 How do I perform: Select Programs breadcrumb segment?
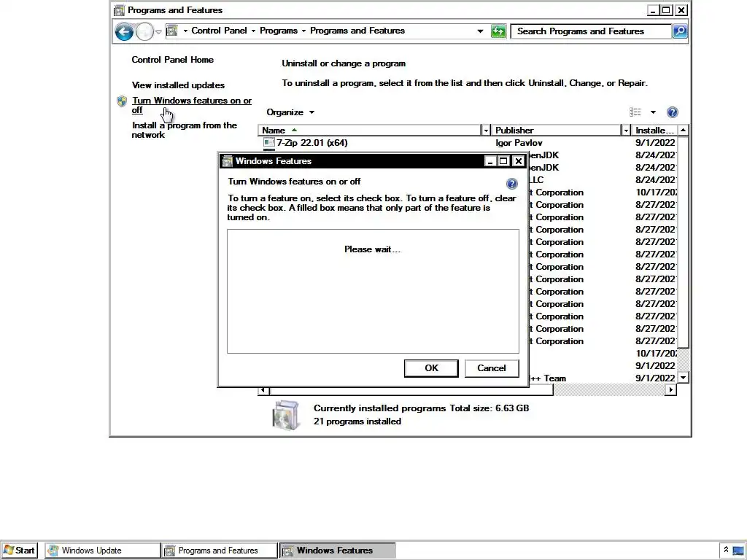[x=279, y=31]
